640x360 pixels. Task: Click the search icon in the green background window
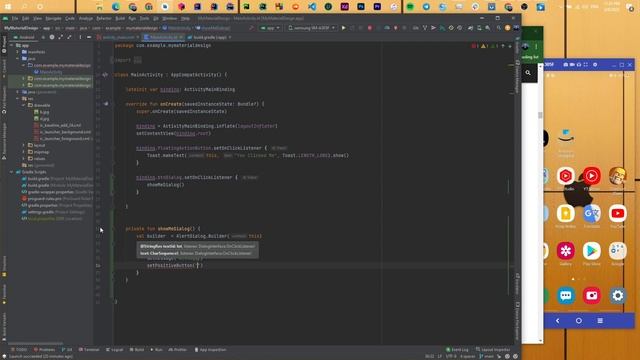click(x=528, y=73)
